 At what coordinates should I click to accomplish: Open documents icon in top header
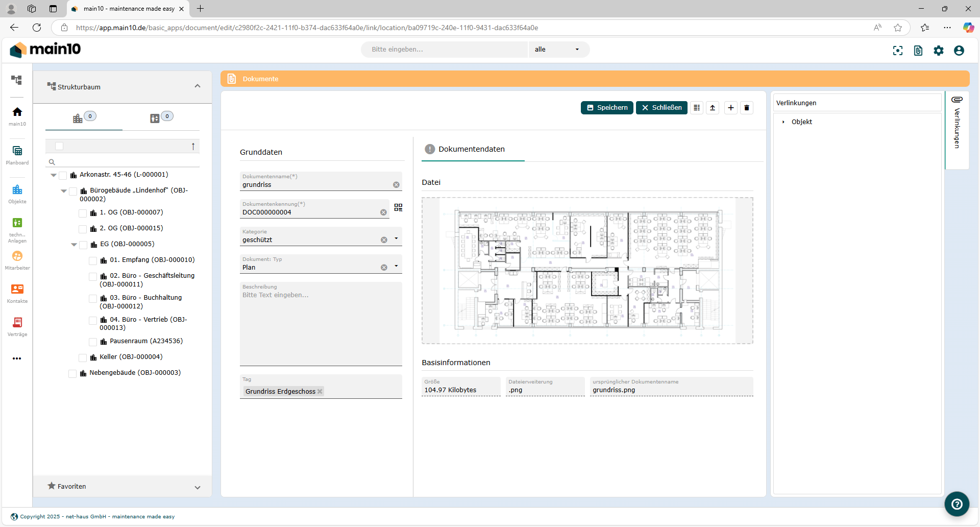[918, 51]
